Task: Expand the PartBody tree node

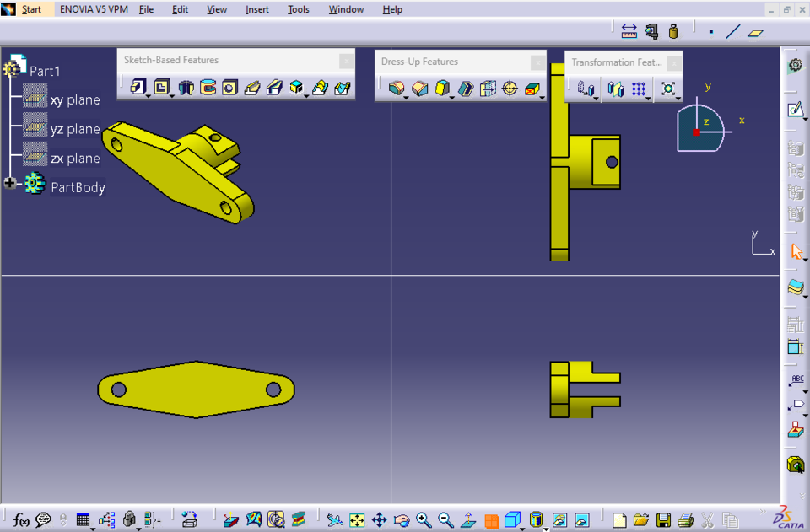Action: pos(9,183)
